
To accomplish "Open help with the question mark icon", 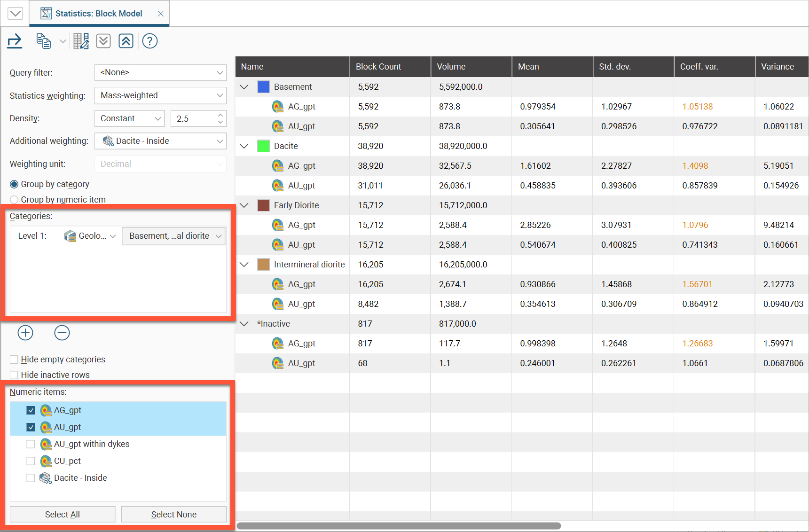I will pos(149,41).
